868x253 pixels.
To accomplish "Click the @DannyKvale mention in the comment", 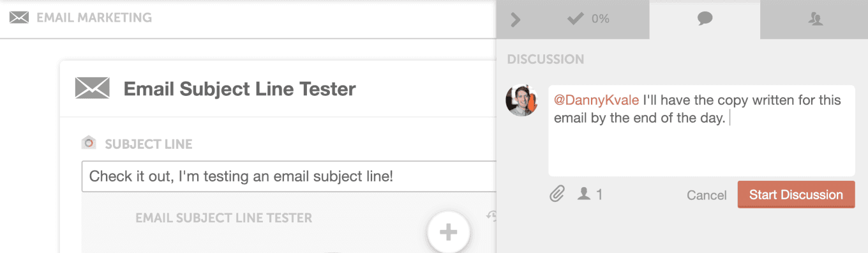I will (596, 100).
